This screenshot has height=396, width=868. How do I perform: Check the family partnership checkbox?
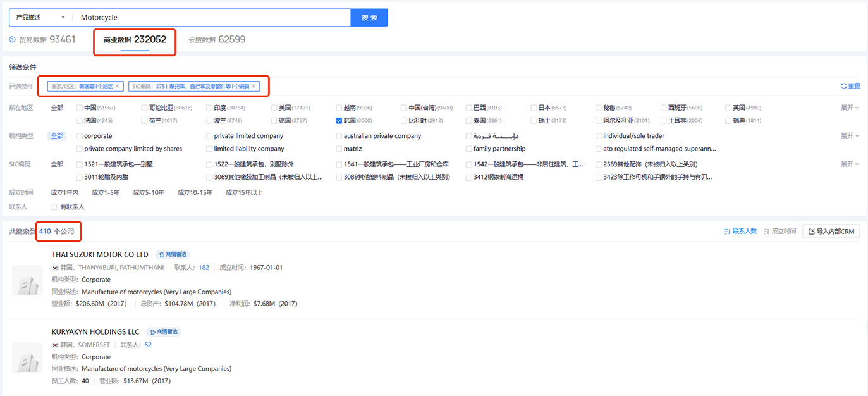(469, 149)
